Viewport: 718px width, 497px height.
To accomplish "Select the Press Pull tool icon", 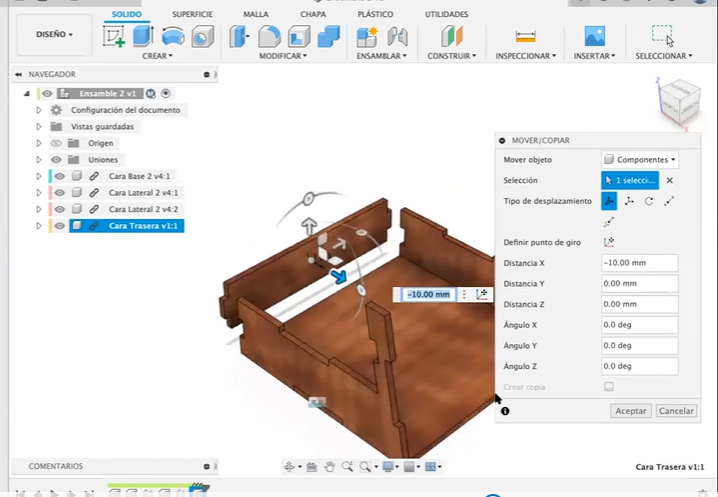I will tap(239, 37).
